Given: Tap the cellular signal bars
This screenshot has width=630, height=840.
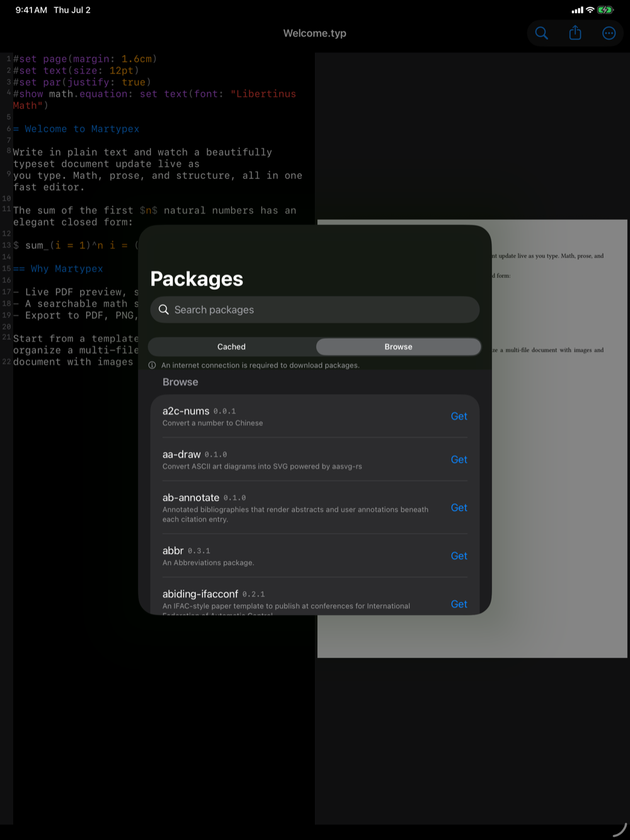Looking at the screenshot, I should tap(577, 10).
